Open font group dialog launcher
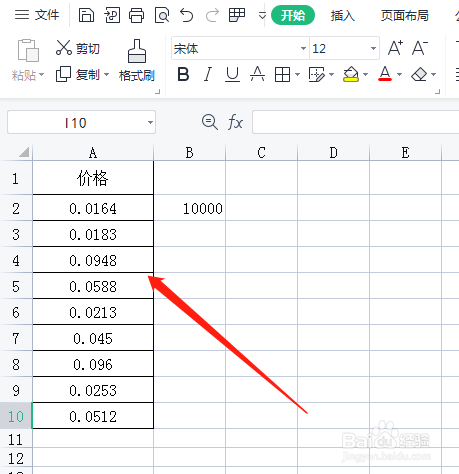This screenshot has height=474, width=459. pos(438,91)
